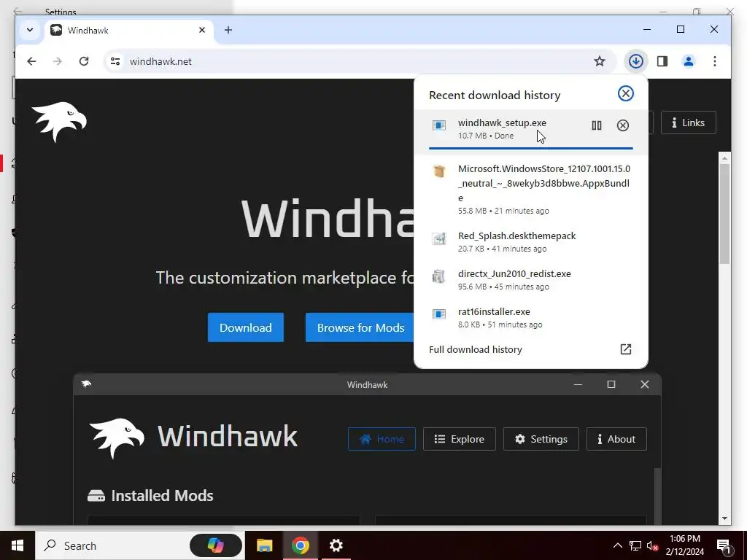Click the About tab in Windhawk preview
The width and height of the screenshot is (747, 560).
(616, 439)
